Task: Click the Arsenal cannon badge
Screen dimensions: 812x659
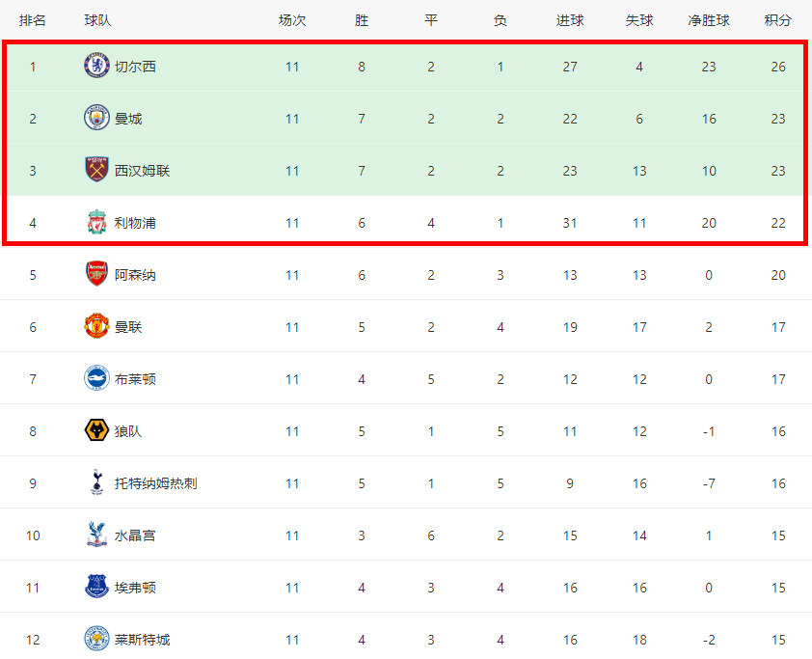Action: 96,274
